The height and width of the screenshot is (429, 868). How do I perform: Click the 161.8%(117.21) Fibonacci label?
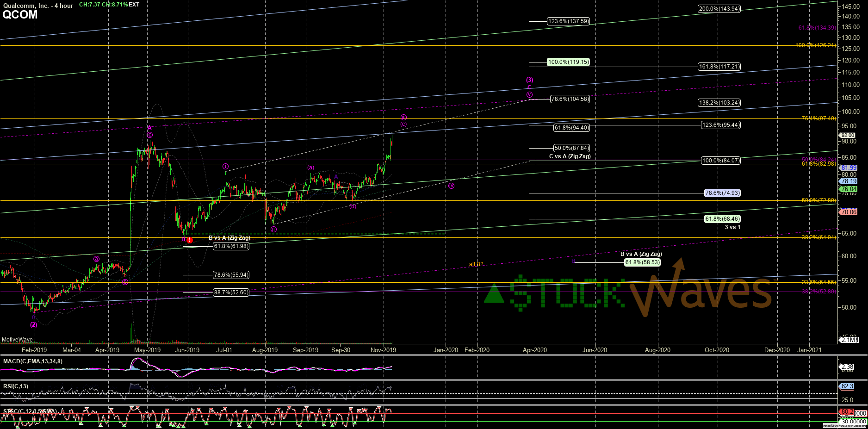[x=719, y=67]
